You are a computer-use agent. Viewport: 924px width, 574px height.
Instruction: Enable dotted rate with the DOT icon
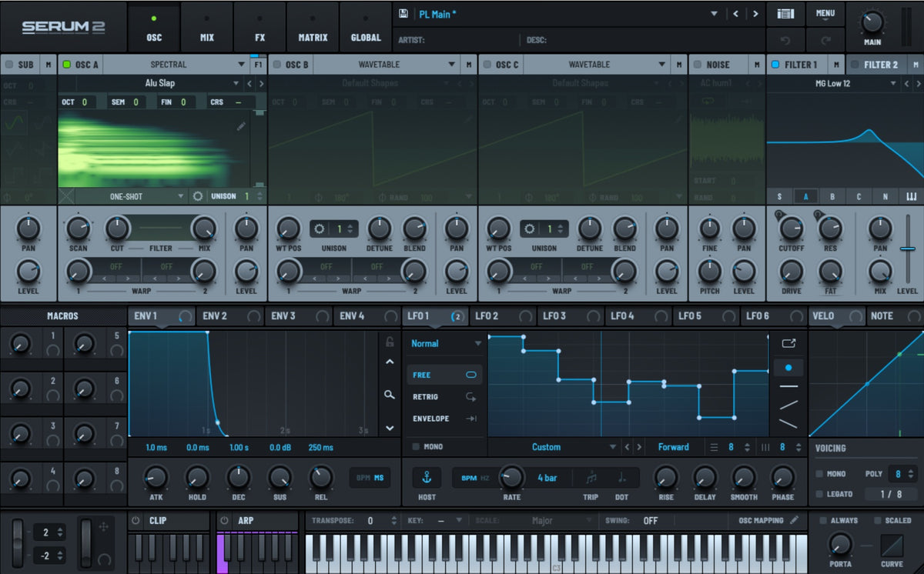point(621,478)
